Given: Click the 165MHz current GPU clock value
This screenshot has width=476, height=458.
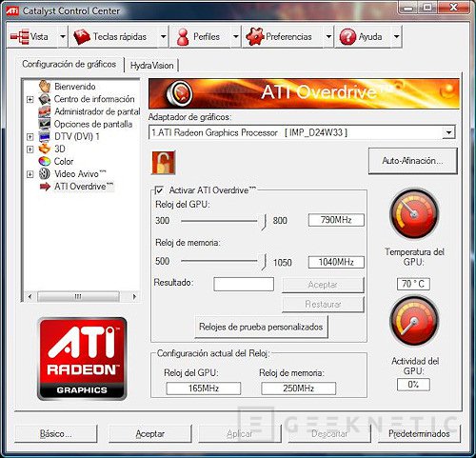Looking at the screenshot, I should (204, 388).
